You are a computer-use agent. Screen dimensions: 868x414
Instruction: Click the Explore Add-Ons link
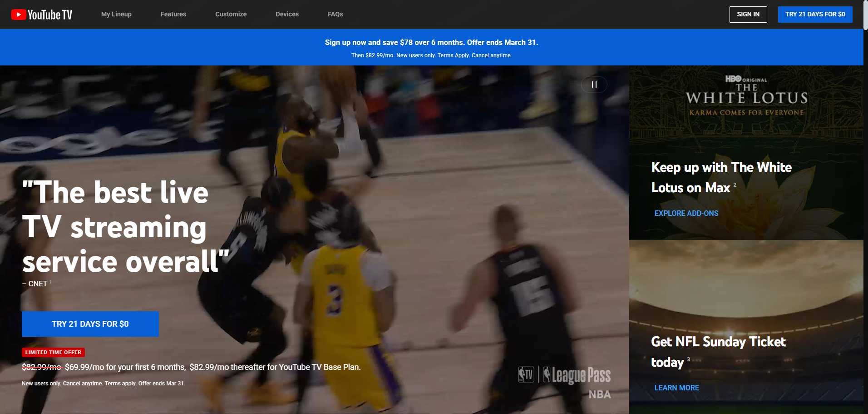[x=686, y=213]
